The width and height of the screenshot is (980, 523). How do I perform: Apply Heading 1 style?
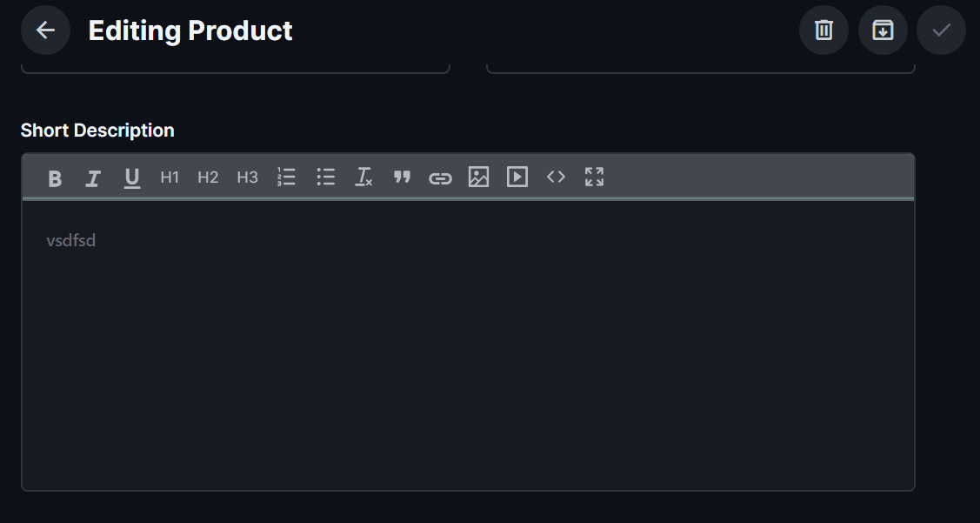(169, 178)
